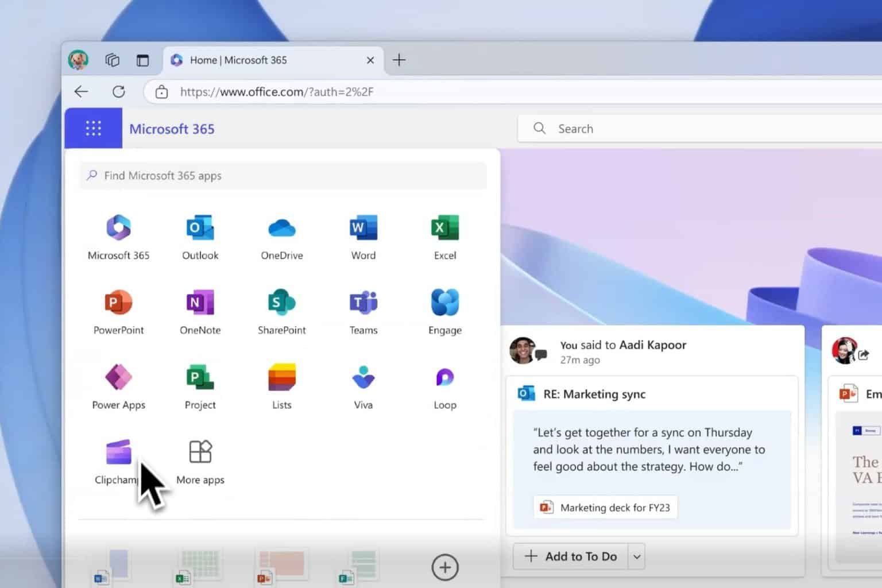Launch PowerPoint from the app grid
The width and height of the screenshot is (882, 588).
tap(118, 303)
